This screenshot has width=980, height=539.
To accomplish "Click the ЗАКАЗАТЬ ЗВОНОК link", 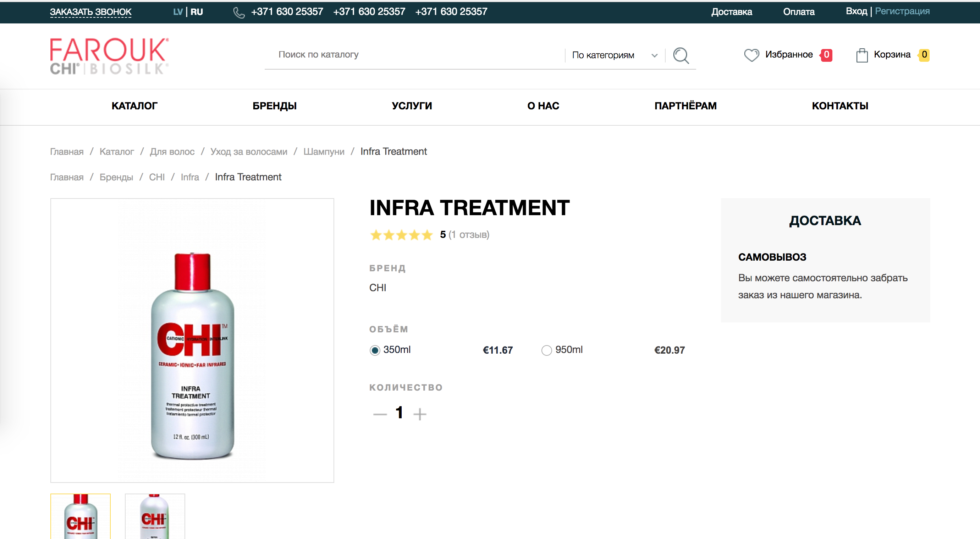I will 90,12.
